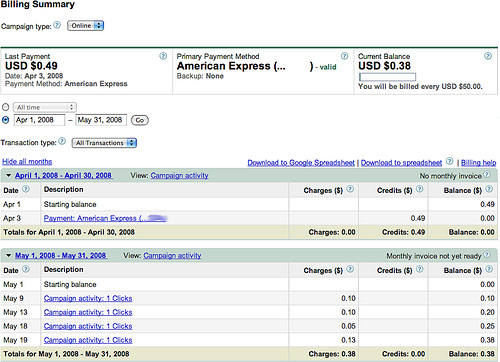Click Totals for May 1, 2008 - May 31, 2008
500x362 pixels.
coord(66,354)
